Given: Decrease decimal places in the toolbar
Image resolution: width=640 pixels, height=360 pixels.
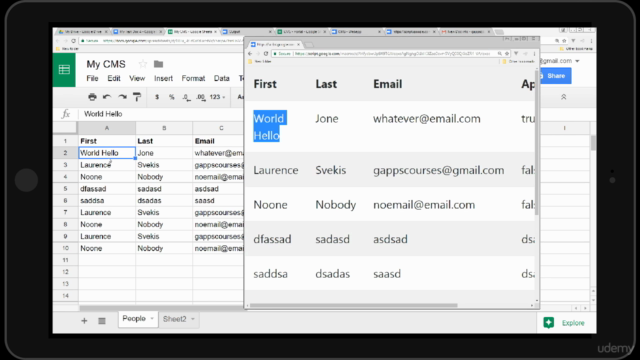Looking at the screenshot, I should pos(186,97).
